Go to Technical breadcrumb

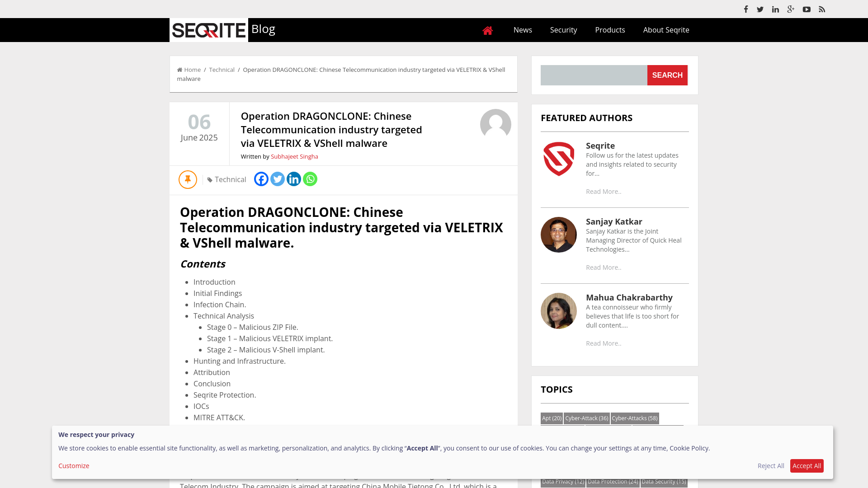[222, 70]
